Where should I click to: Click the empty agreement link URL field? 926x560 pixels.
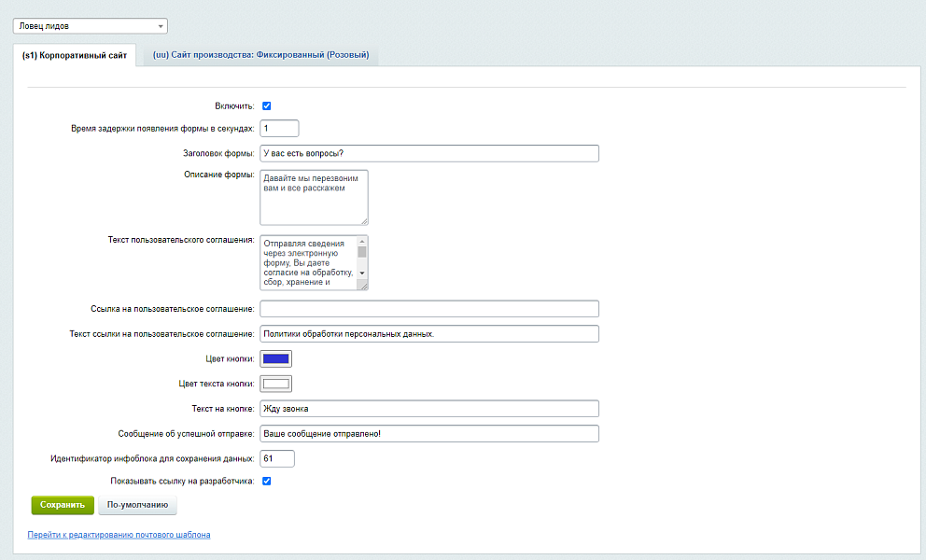(x=428, y=309)
